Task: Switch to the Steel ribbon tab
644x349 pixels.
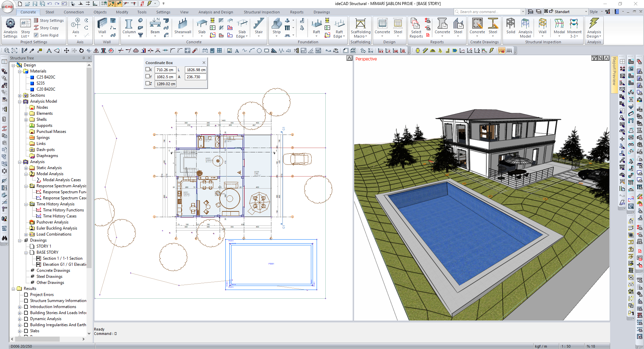Action: pyautogui.click(x=50, y=12)
